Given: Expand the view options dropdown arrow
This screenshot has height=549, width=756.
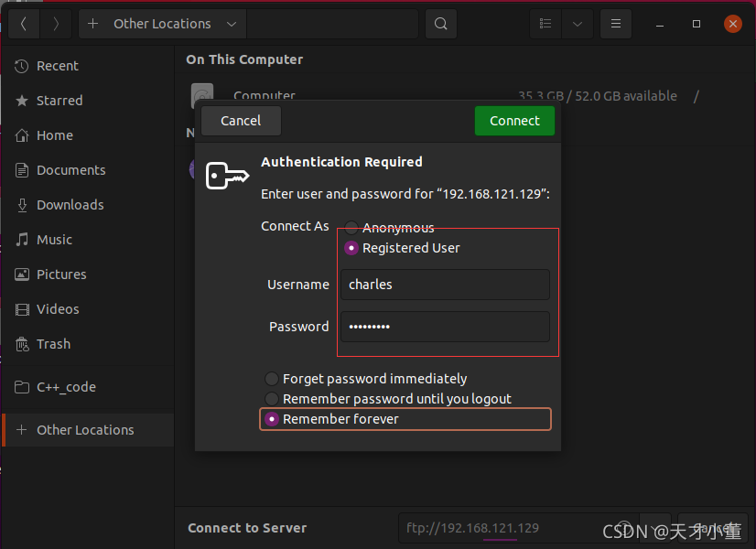Looking at the screenshot, I should click(577, 24).
